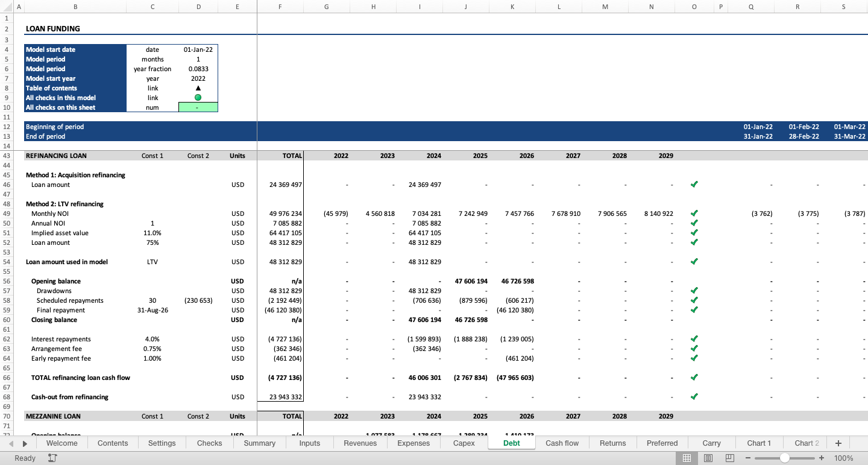Screen dimensions: 868x465
Task: Switch to Normal view in the status bar
Action: (687, 458)
